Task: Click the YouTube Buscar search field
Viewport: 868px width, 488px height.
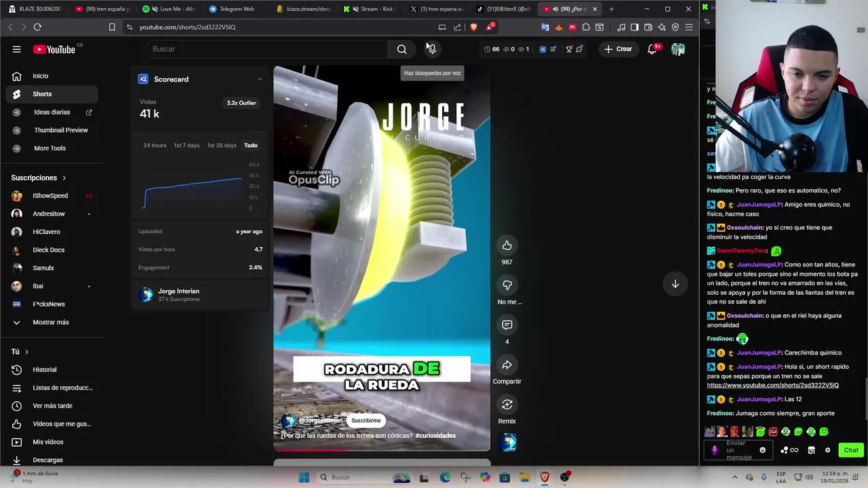Action: coord(266,49)
